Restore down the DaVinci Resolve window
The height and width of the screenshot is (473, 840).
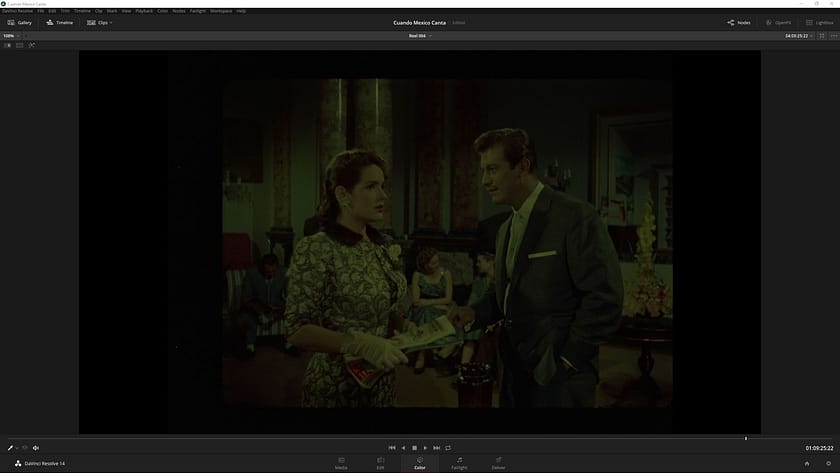(x=816, y=3)
